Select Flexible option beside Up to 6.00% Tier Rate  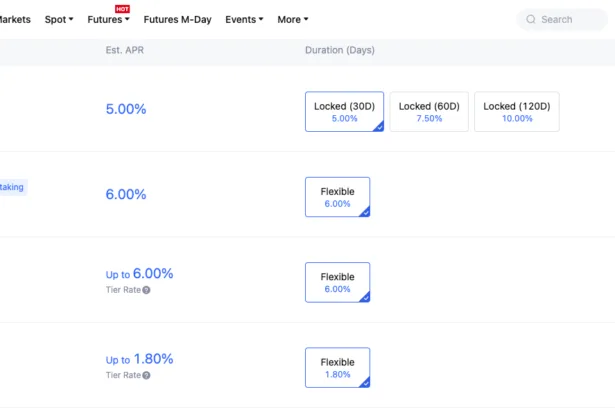(x=337, y=282)
